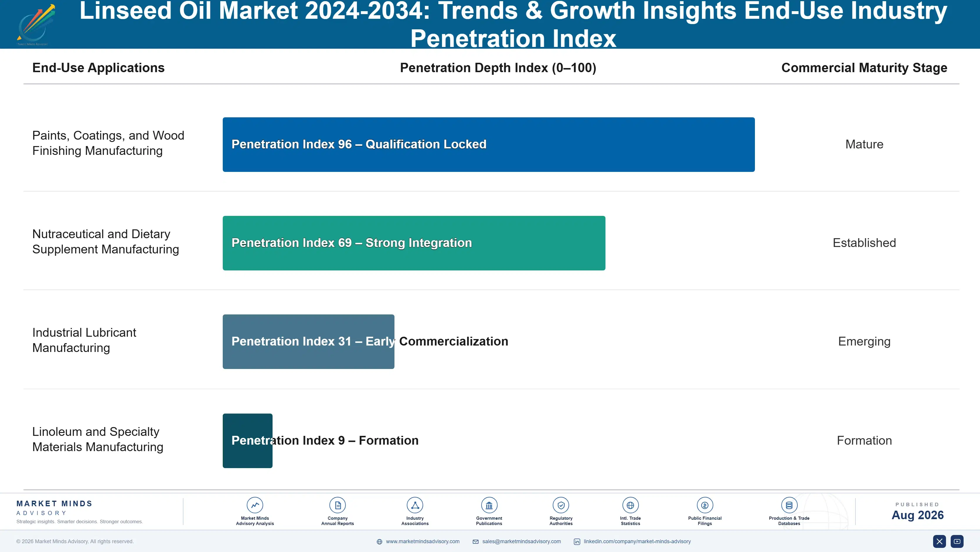The height and width of the screenshot is (552, 980).
Task: Select Linoleum and Specialty Materials Manufacturing label
Action: pos(98,439)
